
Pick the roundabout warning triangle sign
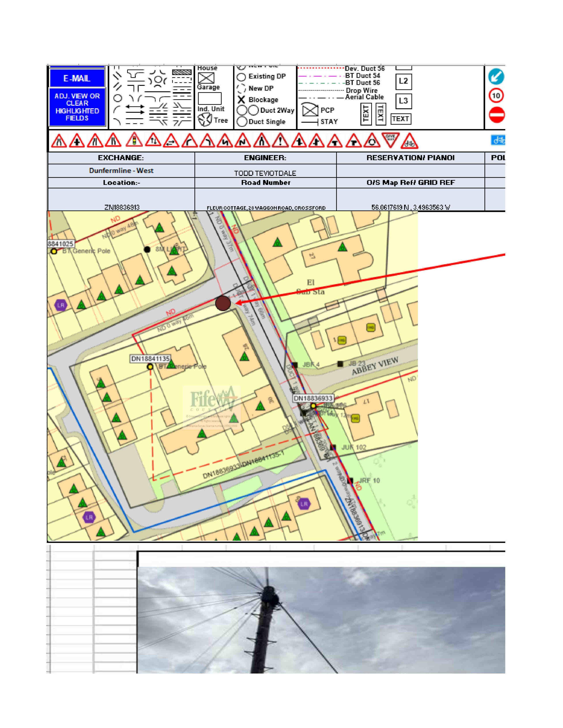pyautogui.click(x=371, y=140)
